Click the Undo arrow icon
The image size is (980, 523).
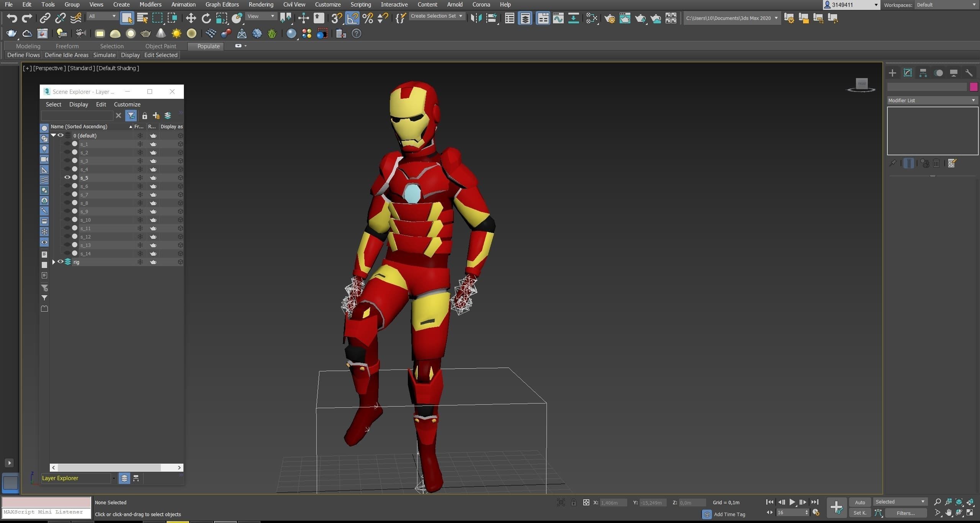[12, 18]
